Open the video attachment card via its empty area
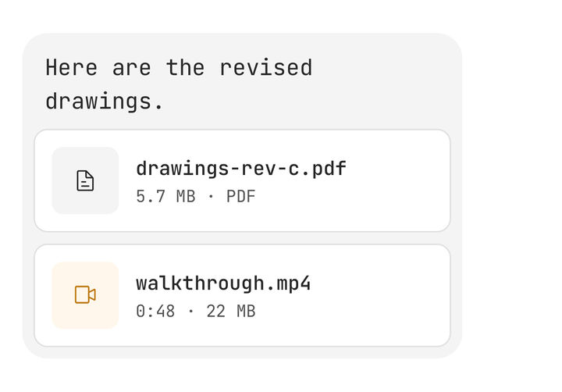 click(394, 295)
